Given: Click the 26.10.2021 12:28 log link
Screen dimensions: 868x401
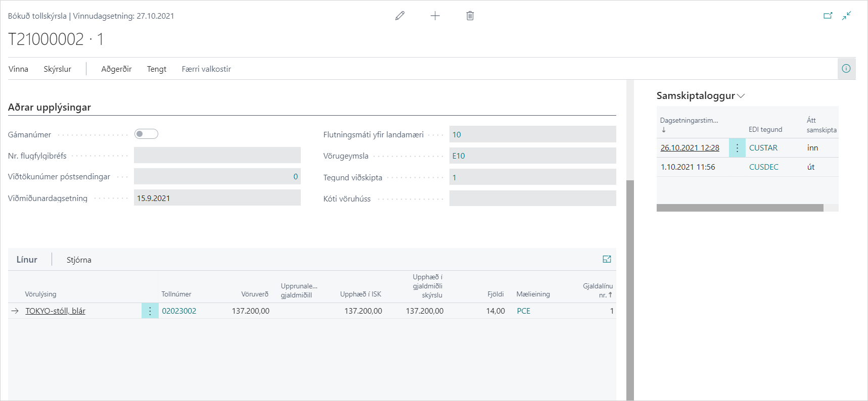Looking at the screenshot, I should pos(690,147).
